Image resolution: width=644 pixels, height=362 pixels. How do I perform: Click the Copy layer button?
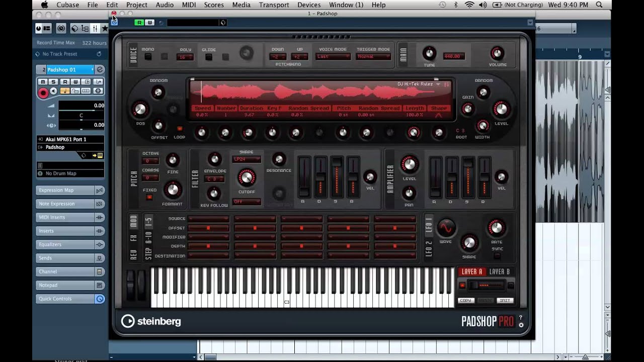(x=465, y=300)
